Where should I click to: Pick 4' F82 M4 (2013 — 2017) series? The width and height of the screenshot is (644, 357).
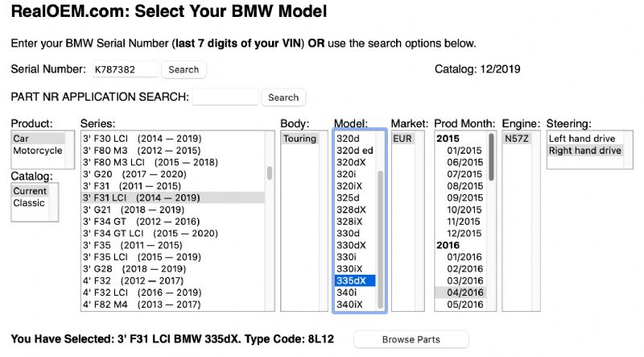click(x=142, y=304)
